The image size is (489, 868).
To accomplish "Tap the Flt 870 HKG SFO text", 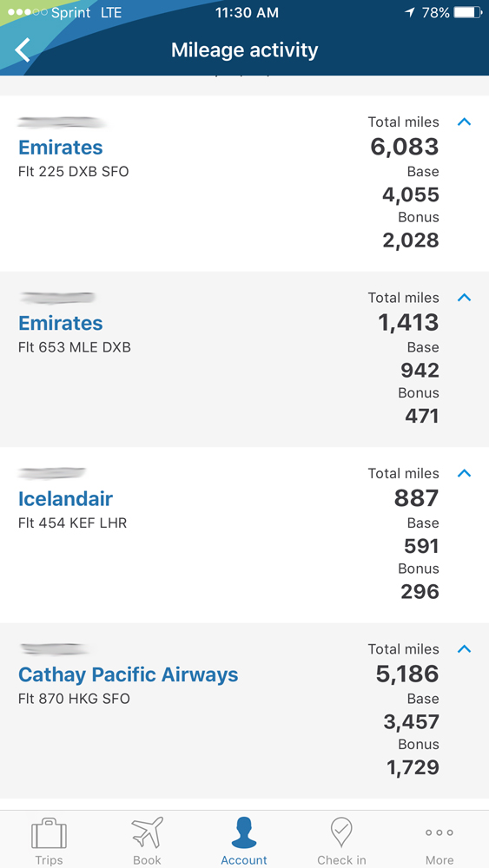I will (x=74, y=699).
